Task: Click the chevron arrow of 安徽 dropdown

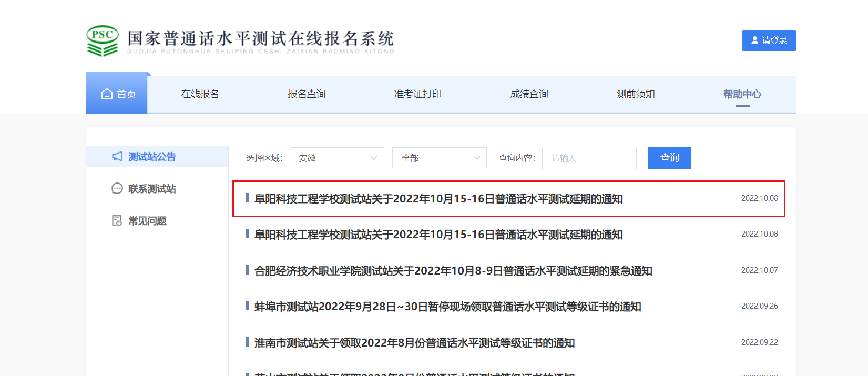Action: 374,158
